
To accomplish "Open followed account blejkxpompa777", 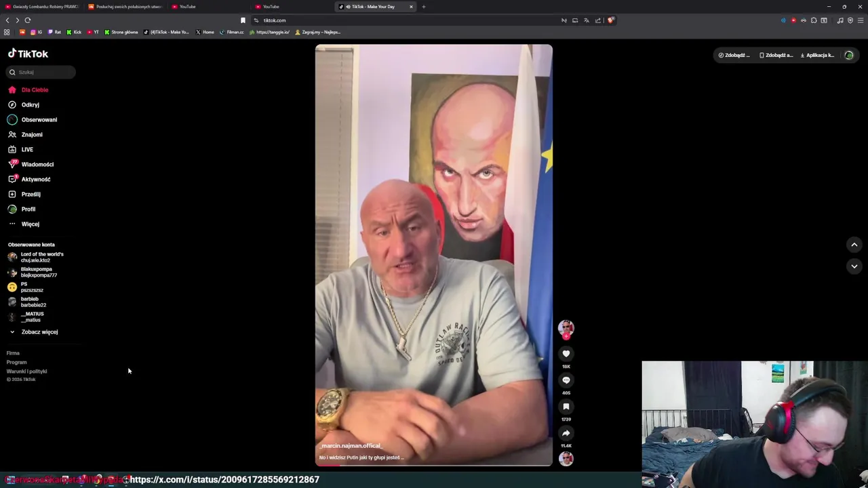I will tap(33, 272).
